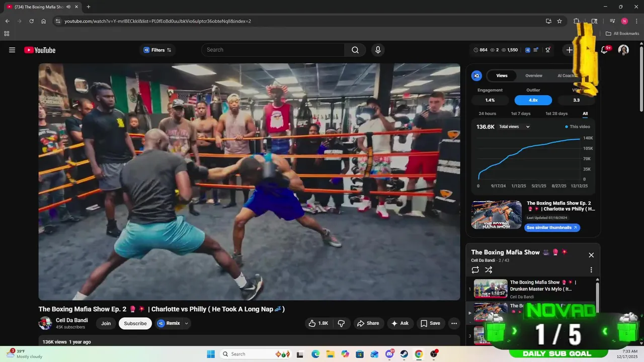This screenshot has height=362, width=644.
Task: Bookmark this page with star icon
Action: [x=559, y=21]
